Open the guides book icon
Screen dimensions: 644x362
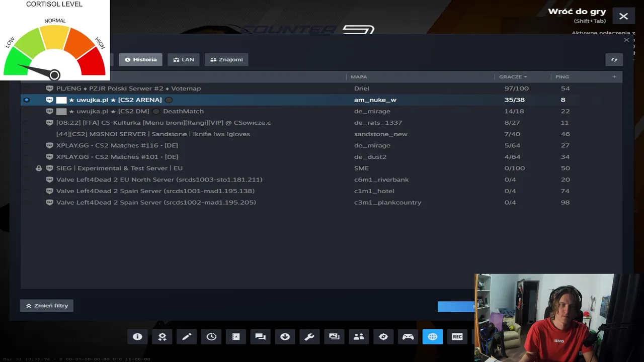236,337
